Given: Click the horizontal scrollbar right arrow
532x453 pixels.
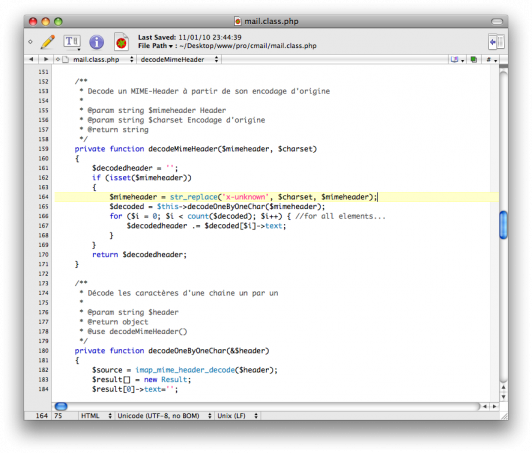Looking at the screenshot, I should [494, 406].
